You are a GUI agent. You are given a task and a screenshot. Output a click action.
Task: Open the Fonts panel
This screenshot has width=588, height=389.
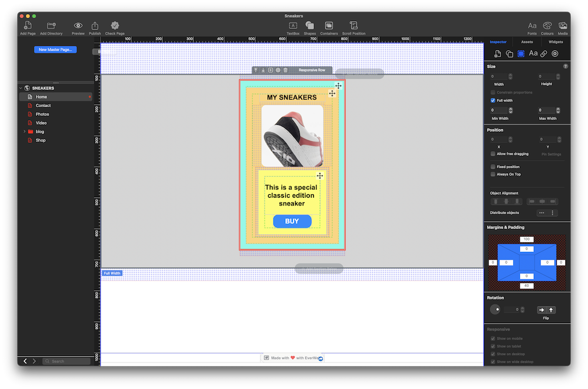(532, 26)
